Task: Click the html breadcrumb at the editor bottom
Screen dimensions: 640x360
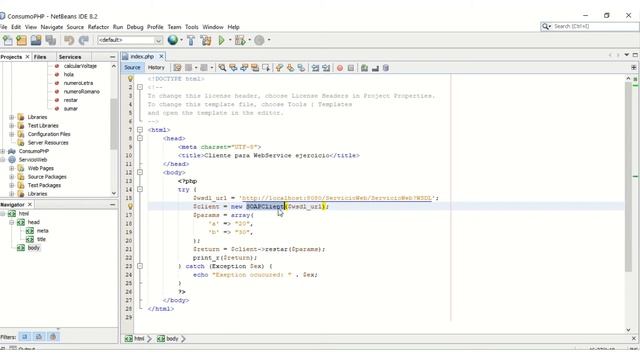Action: [135, 338]
